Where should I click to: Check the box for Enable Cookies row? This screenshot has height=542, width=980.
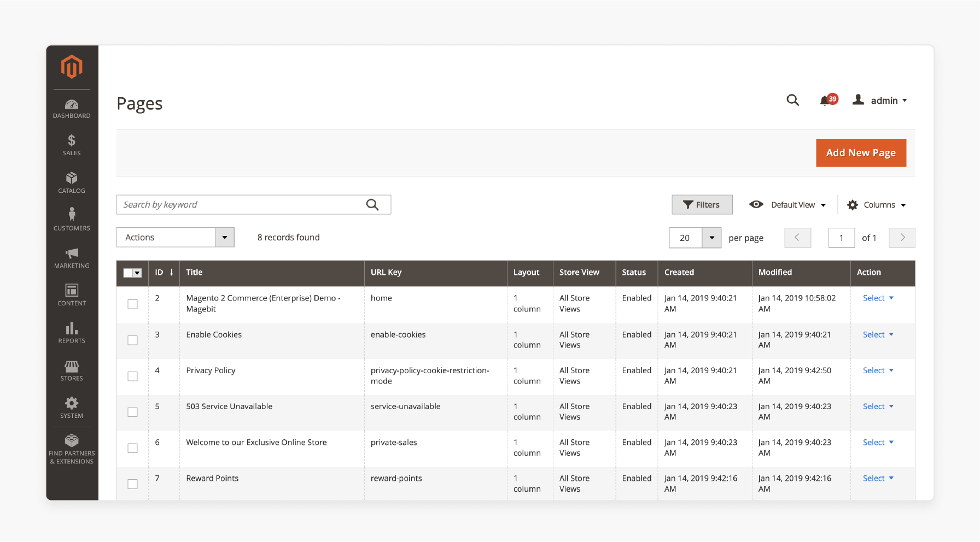pos(132,340)
